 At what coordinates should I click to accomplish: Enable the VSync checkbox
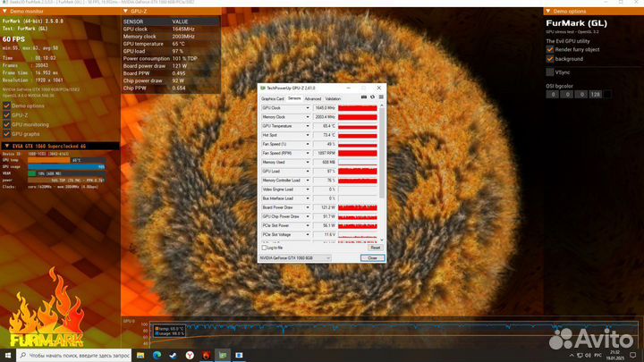pyautogui.click(x=549, y=71)
